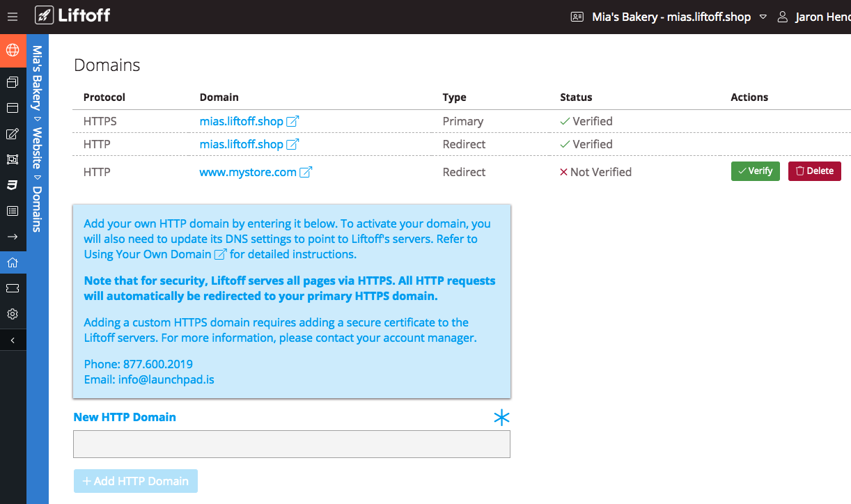The image size is (851, 504).
Task: Collapse the sidebar with the chevron
Action: pos(13,340)
